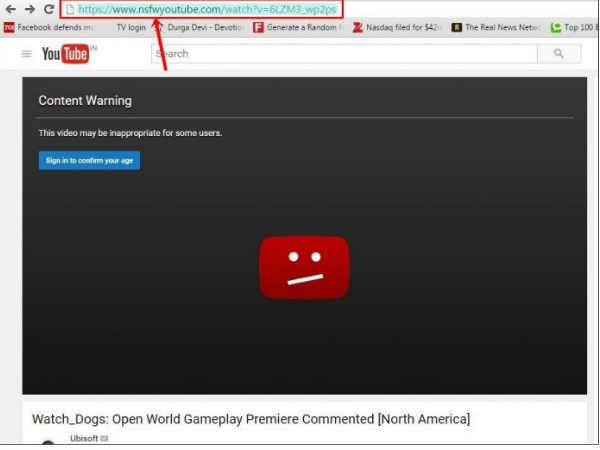
Task: Open the Ubisoft channel link
Action: pyautogui.click(x=84, y=438)
